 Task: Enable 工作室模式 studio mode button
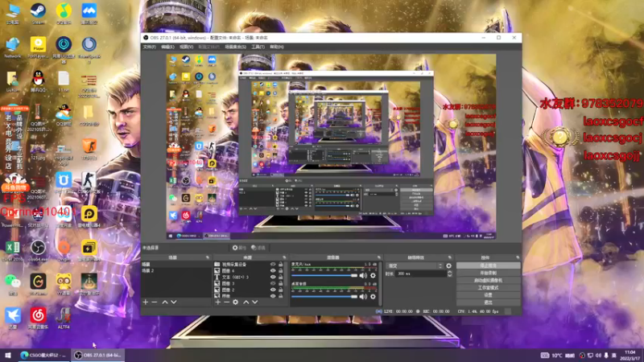[x=488, y=288]
